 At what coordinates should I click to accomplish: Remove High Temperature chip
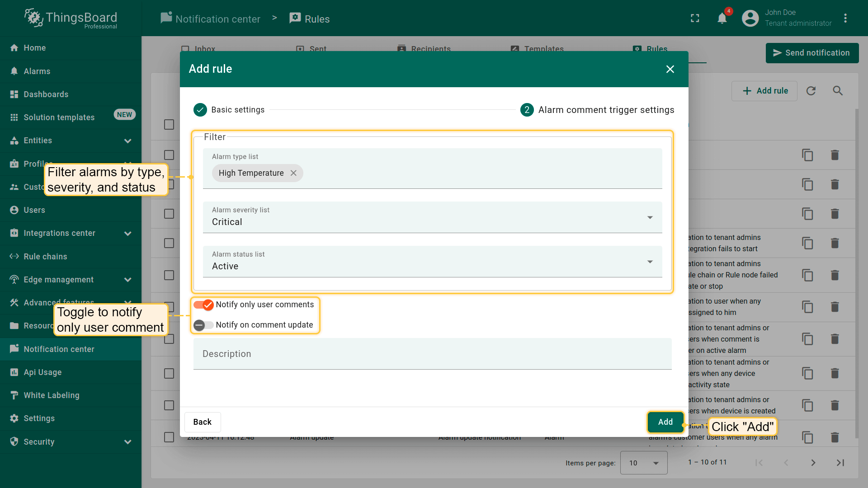click(x=293, y=173)
